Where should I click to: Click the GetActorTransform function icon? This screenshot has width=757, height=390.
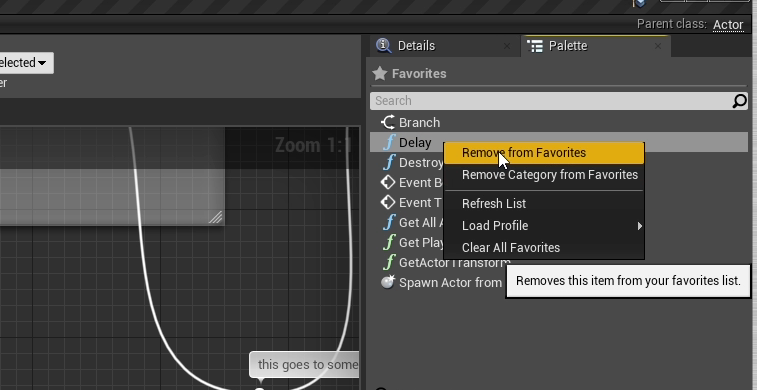[389, 263]
